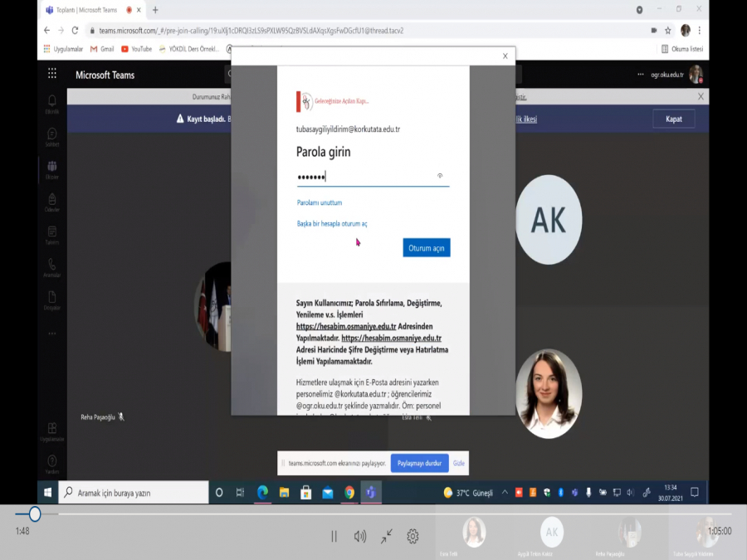Open Teams profile picture menu
This screenshot has height=560, width=747.
tap(696, 75)
